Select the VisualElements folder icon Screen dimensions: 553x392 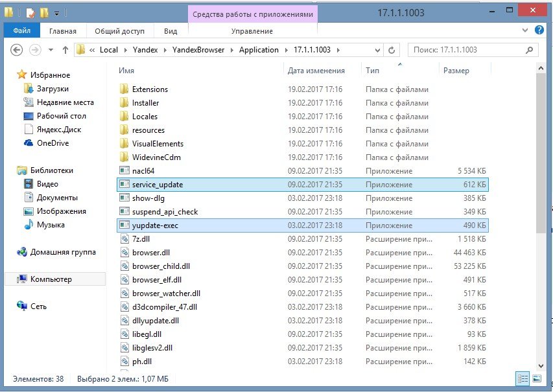point(124,143)
